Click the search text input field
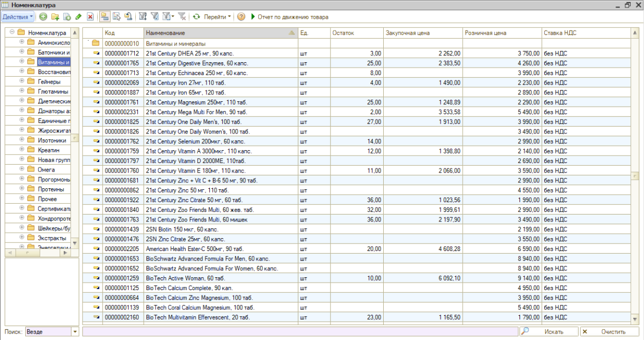The height and width of the screenshot is (340, 644). tap(301, 332)
